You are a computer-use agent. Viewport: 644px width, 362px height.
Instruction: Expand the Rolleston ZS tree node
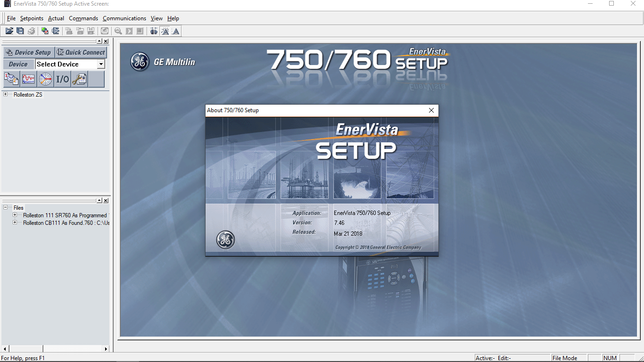click(4, 94)
